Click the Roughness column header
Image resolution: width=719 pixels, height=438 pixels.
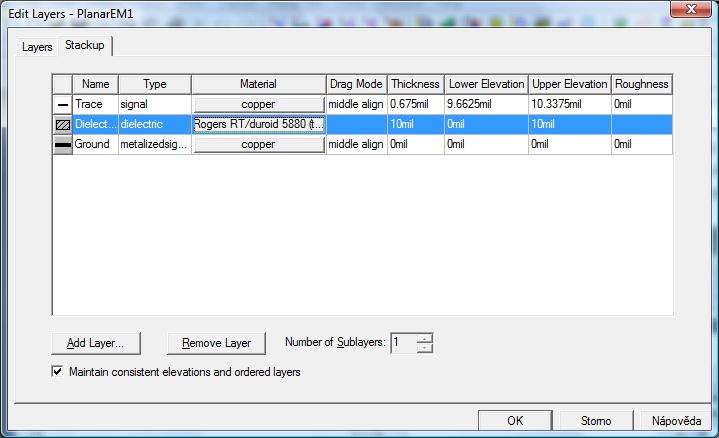642,84
